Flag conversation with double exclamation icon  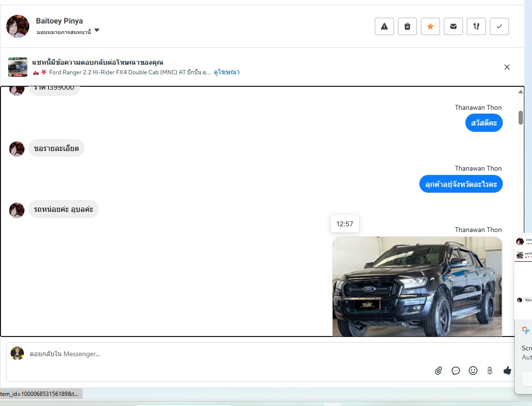click(476, 26)
